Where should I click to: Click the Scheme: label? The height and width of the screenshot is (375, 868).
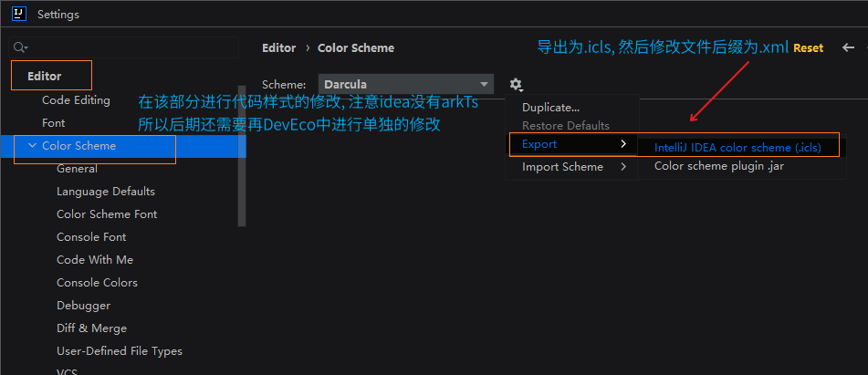(284, 85)
